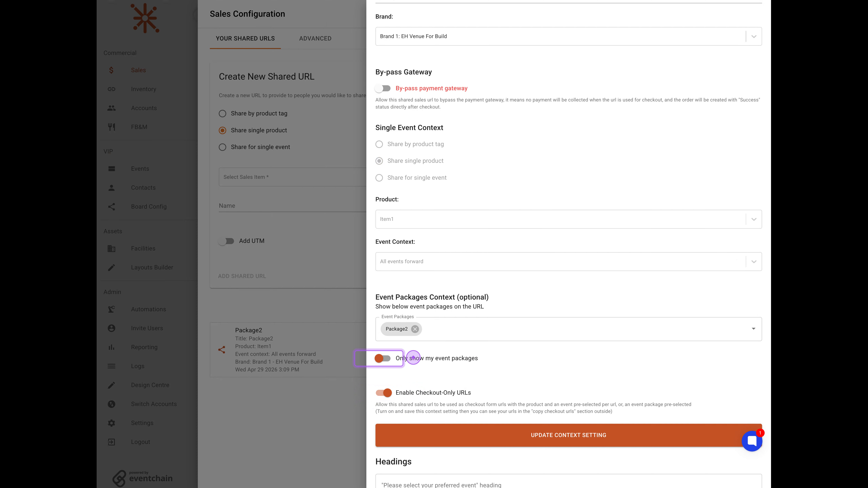Click the Automations robot arm icon
This screenshot has width=868, height=488.
coord(111,309)
